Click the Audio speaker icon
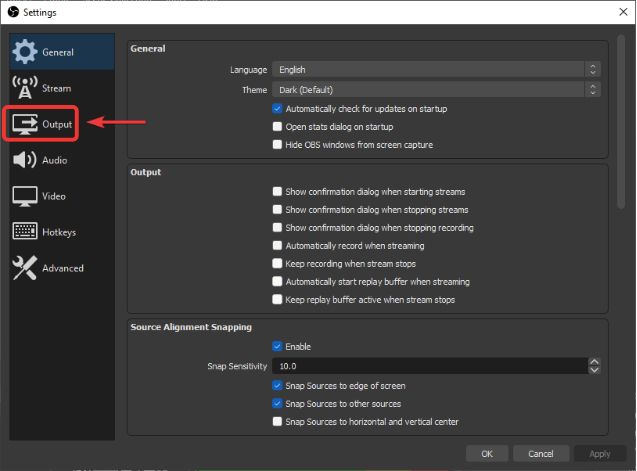This screenshot has width=637, height=471. [x=25, y=160]
